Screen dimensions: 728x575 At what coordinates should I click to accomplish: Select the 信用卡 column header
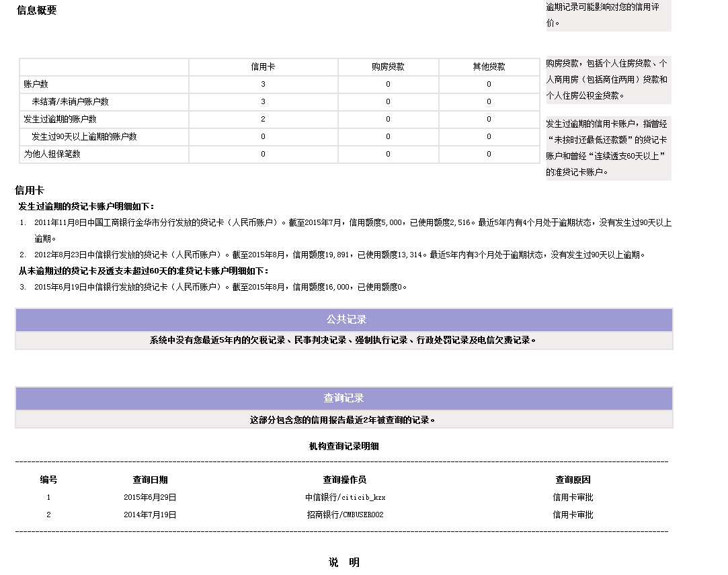tap(264, 67)
